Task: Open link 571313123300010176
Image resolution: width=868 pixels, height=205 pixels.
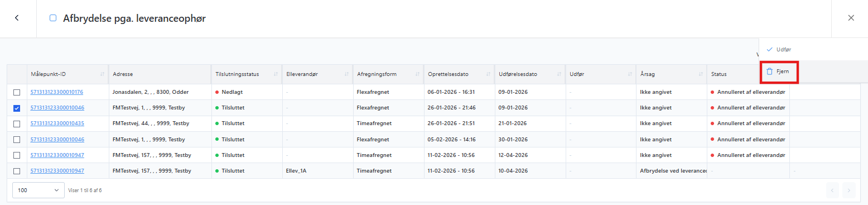Action: click(57, 92)
